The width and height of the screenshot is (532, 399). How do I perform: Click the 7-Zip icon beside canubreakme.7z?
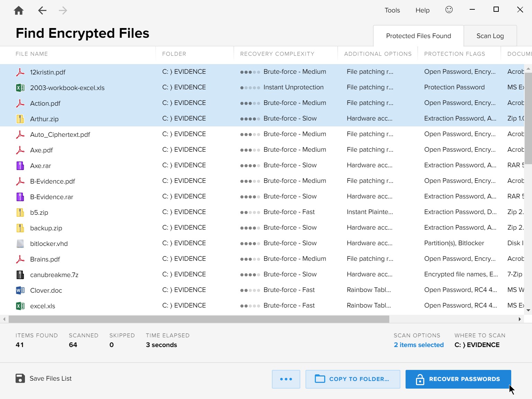click(20, 274)
